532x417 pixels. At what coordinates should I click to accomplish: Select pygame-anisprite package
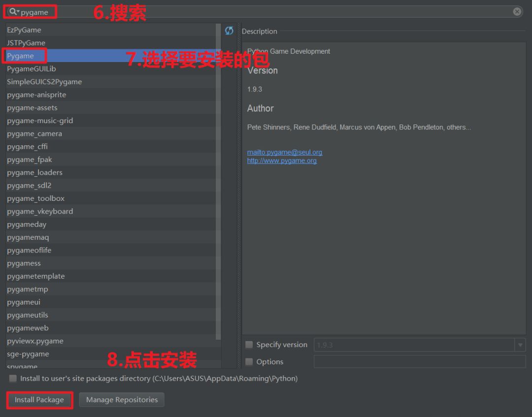[x=111, y=95]
